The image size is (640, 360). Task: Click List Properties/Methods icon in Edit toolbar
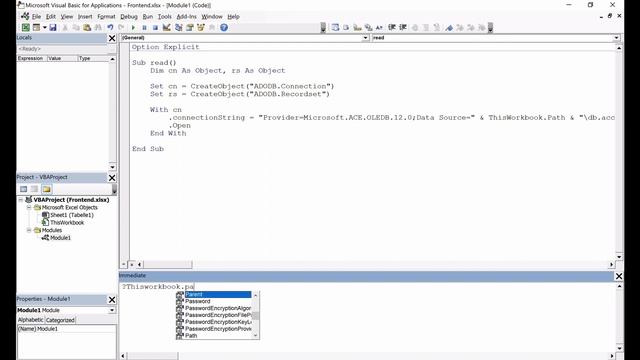pos(335,27)
